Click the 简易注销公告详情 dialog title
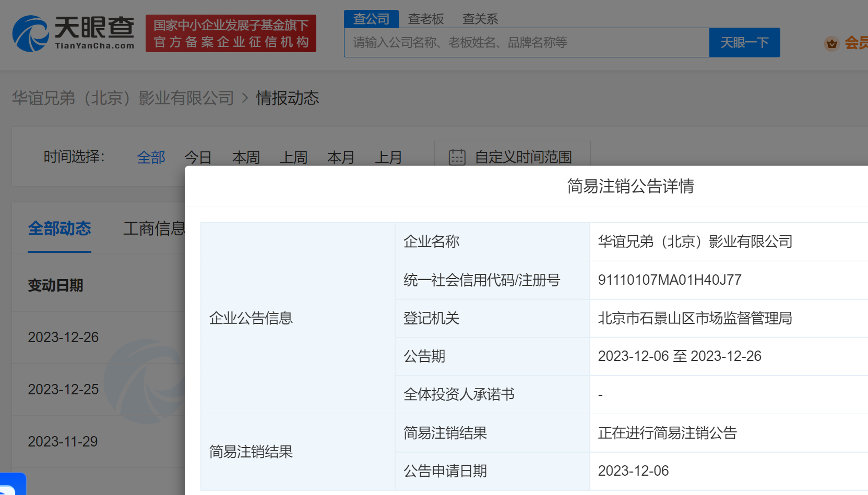Screen dimensions: 868x495 pyautogui.click(x=631, y=186)
